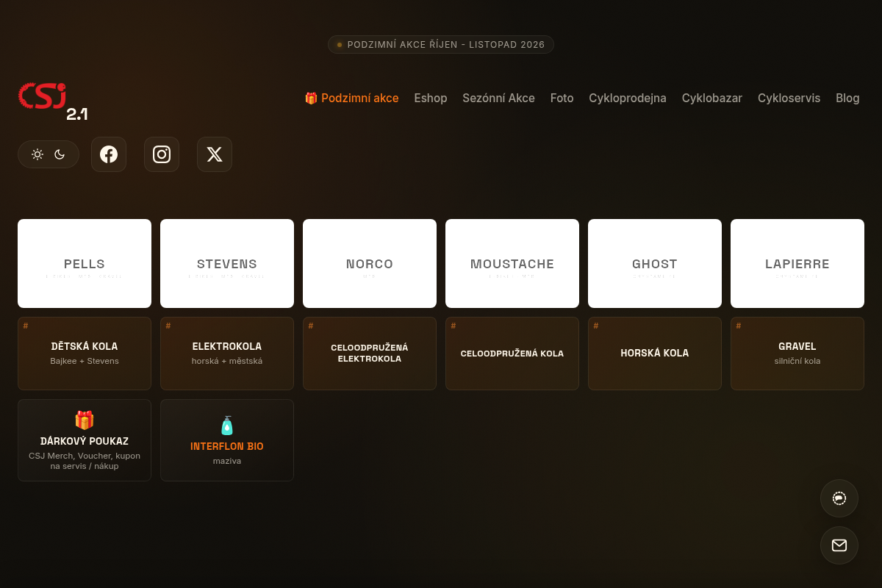
Task: Open Cyklobazar in the navigation
Action: click(x=712, y=98)
